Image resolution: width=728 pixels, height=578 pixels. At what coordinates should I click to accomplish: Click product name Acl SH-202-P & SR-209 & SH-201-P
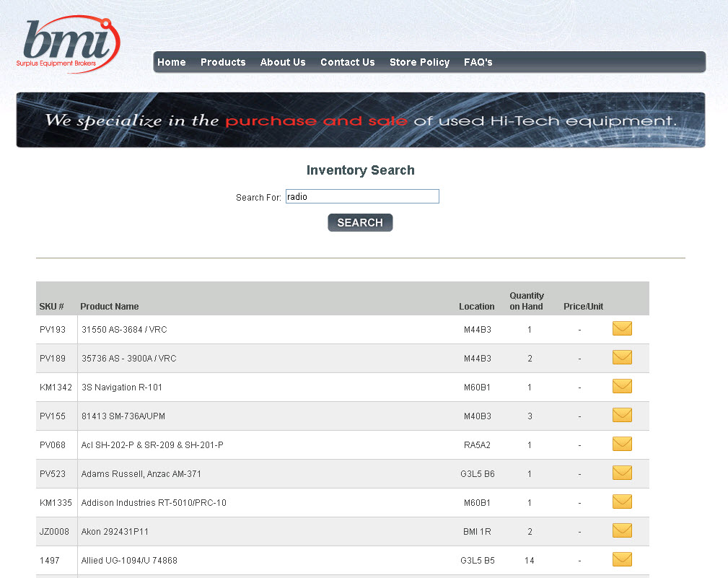152,445
